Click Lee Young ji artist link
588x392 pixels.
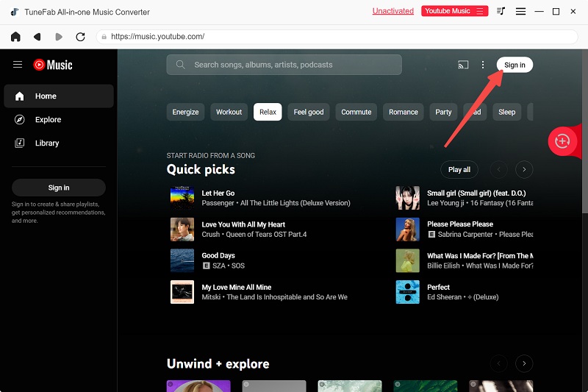tap(445, 203)
